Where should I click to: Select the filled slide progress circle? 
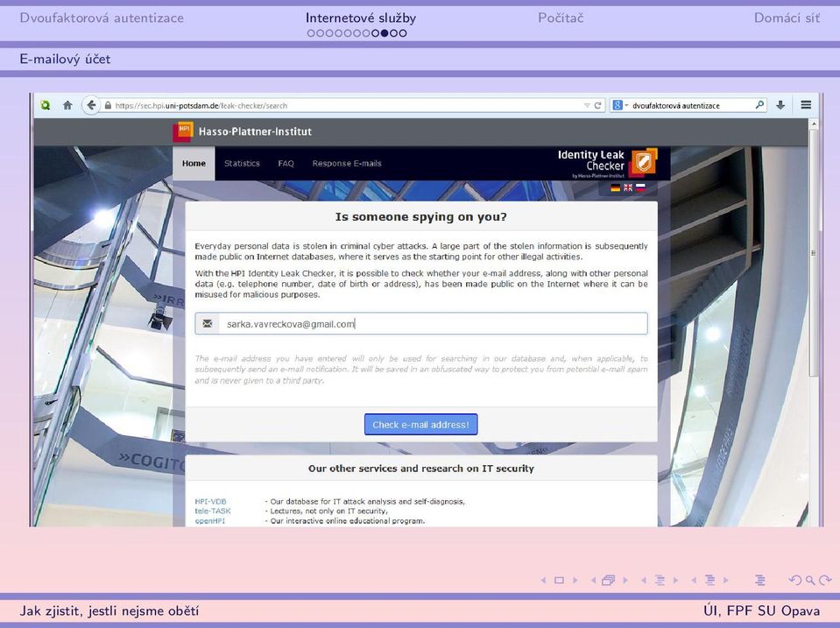click(x=385, y=33)
